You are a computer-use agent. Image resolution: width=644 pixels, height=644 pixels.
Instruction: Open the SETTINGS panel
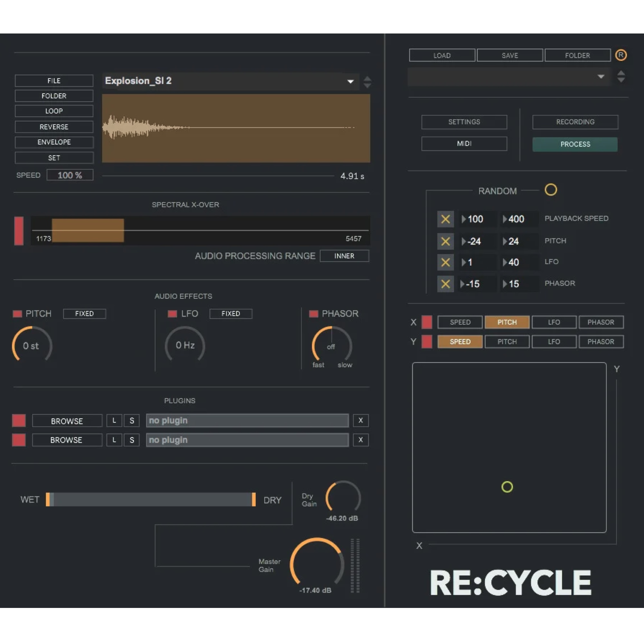464,122
